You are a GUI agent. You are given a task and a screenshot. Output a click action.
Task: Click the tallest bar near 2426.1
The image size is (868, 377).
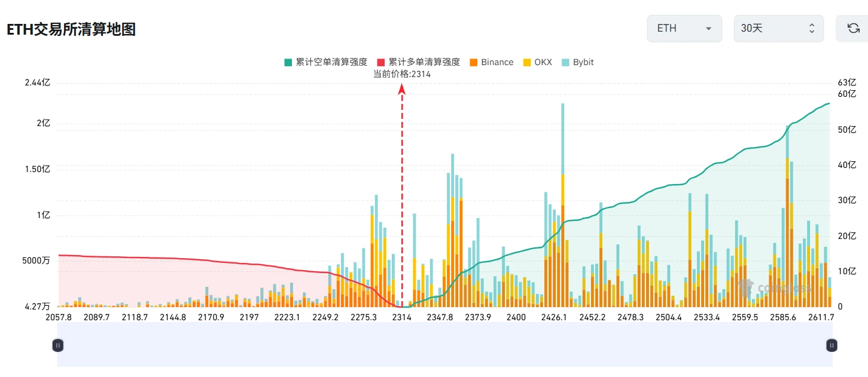562,205
